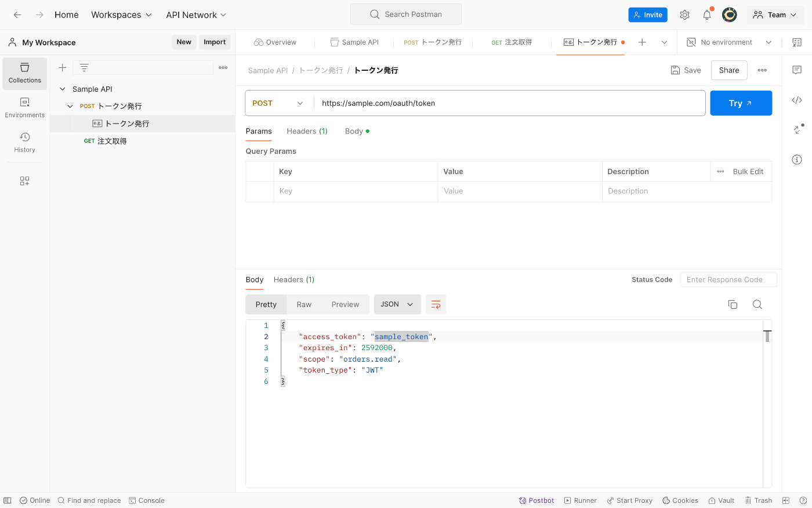This screenshot has height=508, width=812.
Task: Select the Raw view
Action: (x=304, y=304)
